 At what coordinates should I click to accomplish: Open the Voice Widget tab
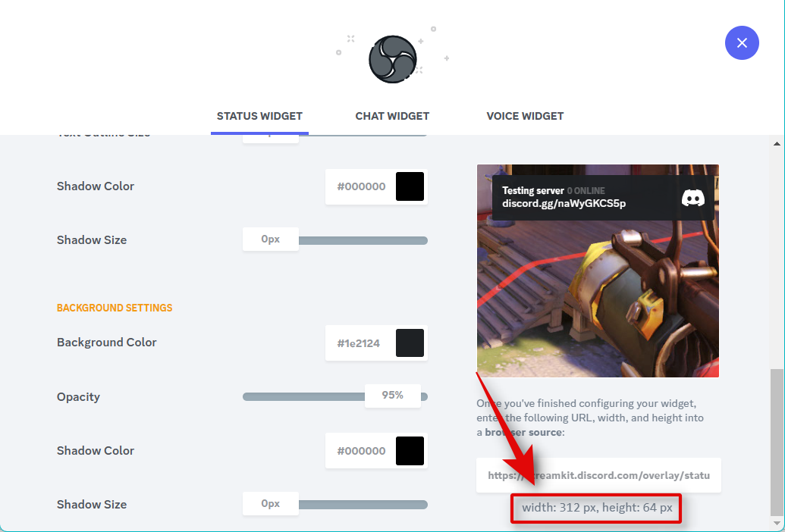point(525,116)
